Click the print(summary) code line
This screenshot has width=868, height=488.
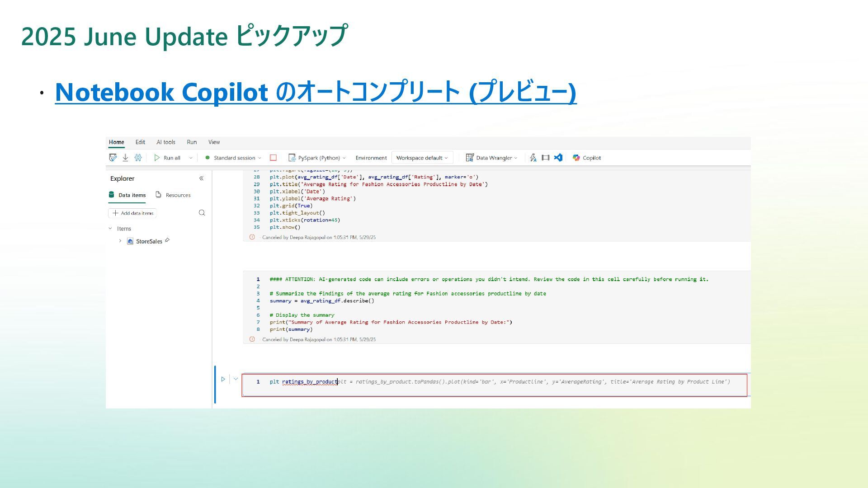coord(291,329)
